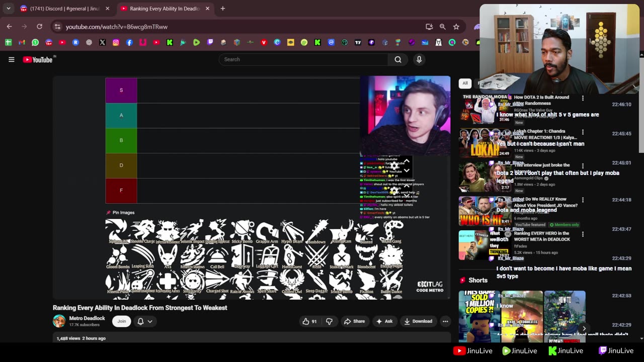Click the video title Ranking Every Ability
The image size is (644, 362).
tap(140, 308)
